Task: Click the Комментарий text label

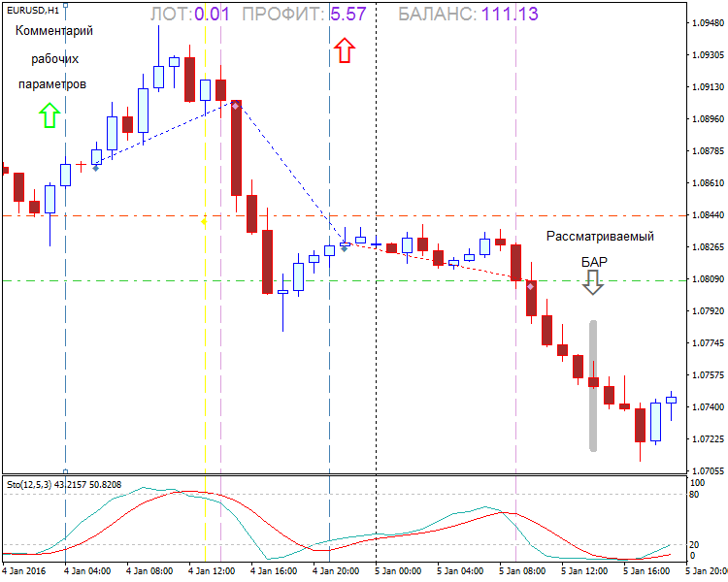Action: (53, 31)
